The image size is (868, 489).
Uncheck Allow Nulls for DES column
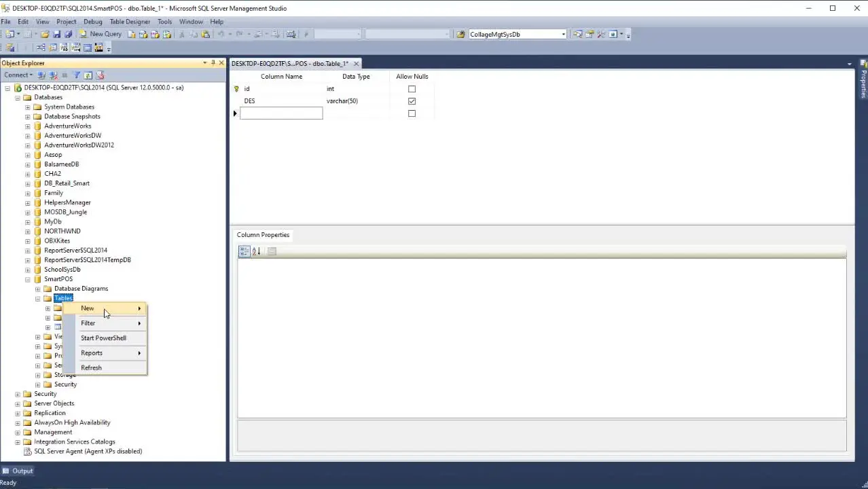[x=412, y=101]
